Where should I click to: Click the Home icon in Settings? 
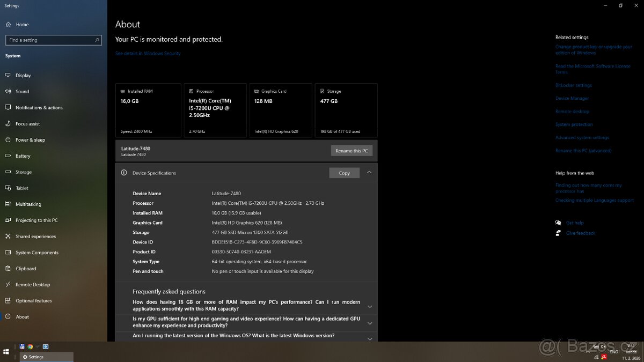click(x=8, y=24)
